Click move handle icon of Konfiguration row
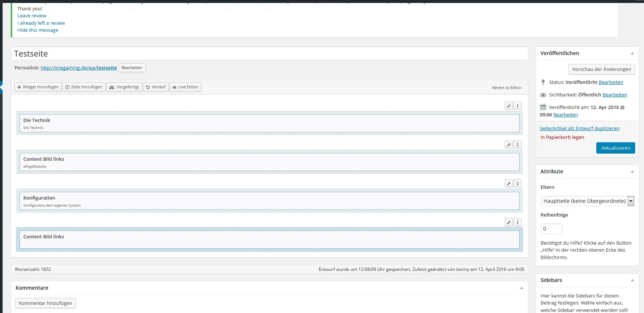644x313 pixels. 518,184
